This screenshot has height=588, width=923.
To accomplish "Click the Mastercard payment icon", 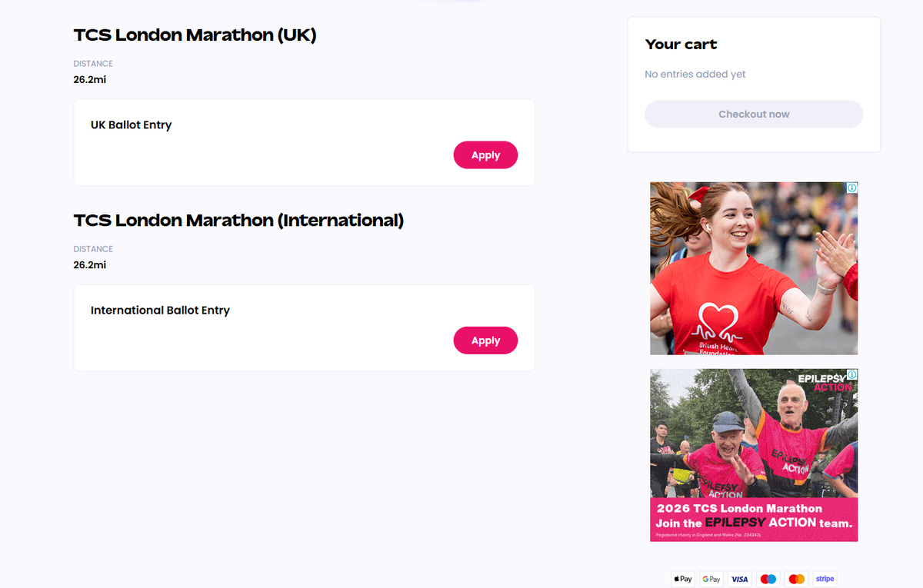I will pyautogui.click(x=797, y=579).
